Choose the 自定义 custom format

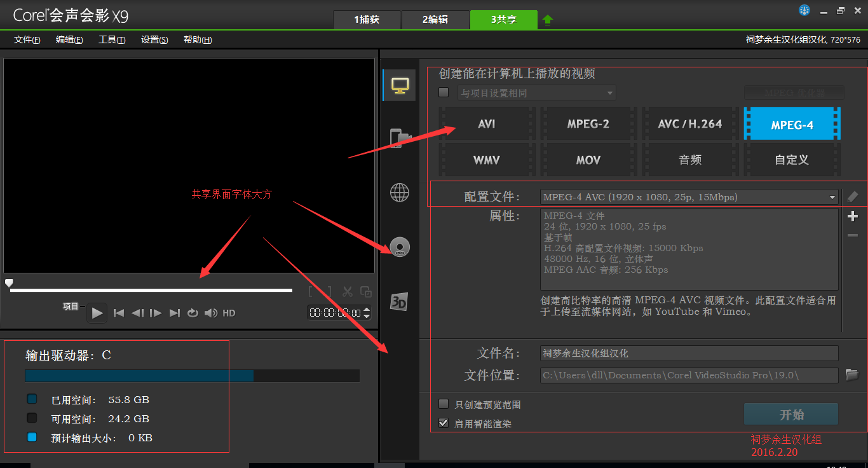point(792,160)
